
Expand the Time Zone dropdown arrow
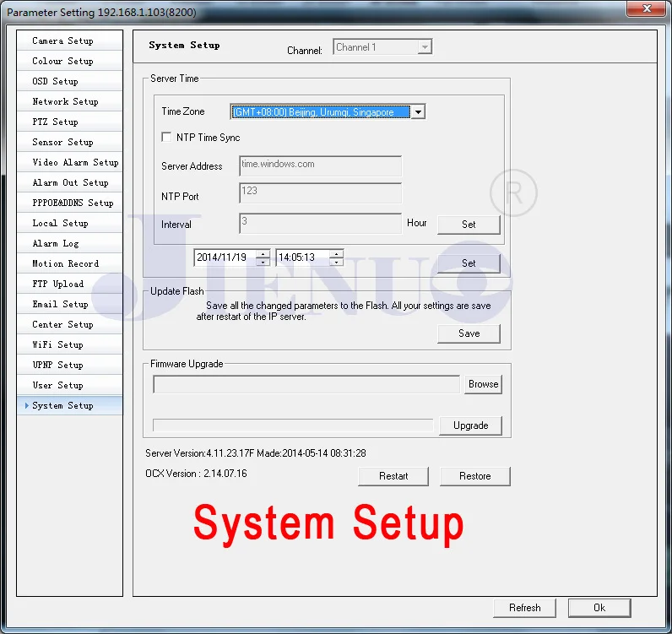[418, 112]
